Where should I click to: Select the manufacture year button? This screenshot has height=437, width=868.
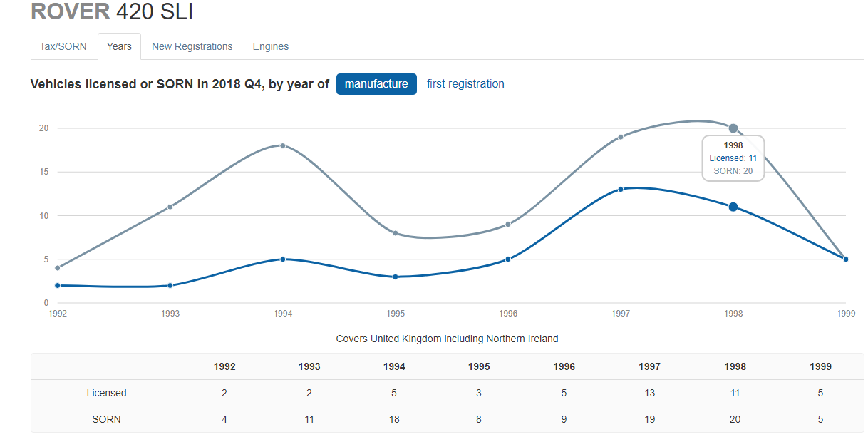(x=376, y=84)
